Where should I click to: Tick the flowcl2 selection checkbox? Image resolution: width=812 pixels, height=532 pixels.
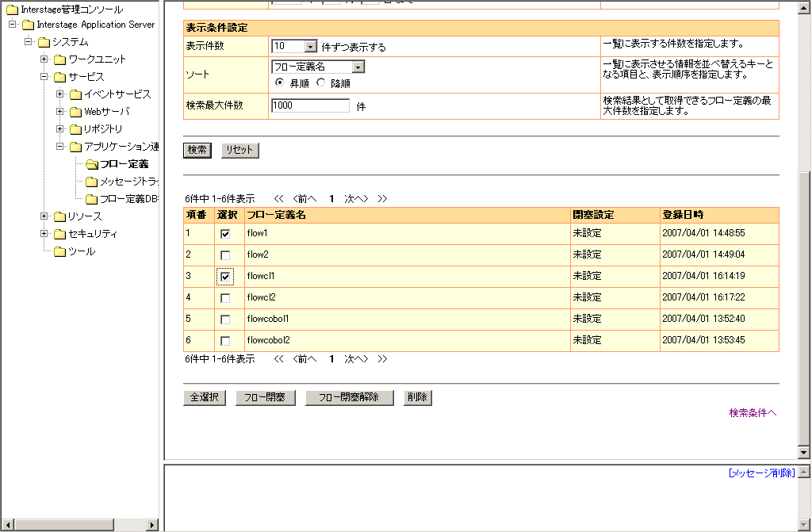click(x=225, y=298)
